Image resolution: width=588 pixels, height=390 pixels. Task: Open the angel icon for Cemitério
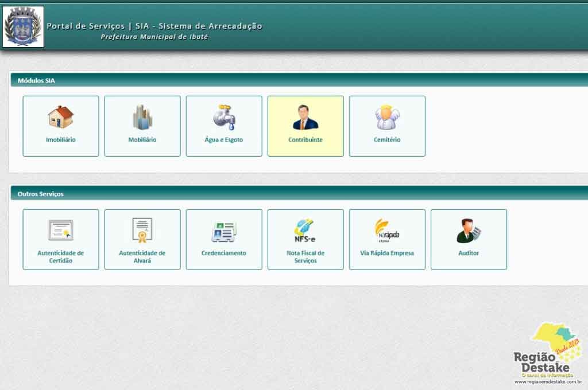pos(387,117)
